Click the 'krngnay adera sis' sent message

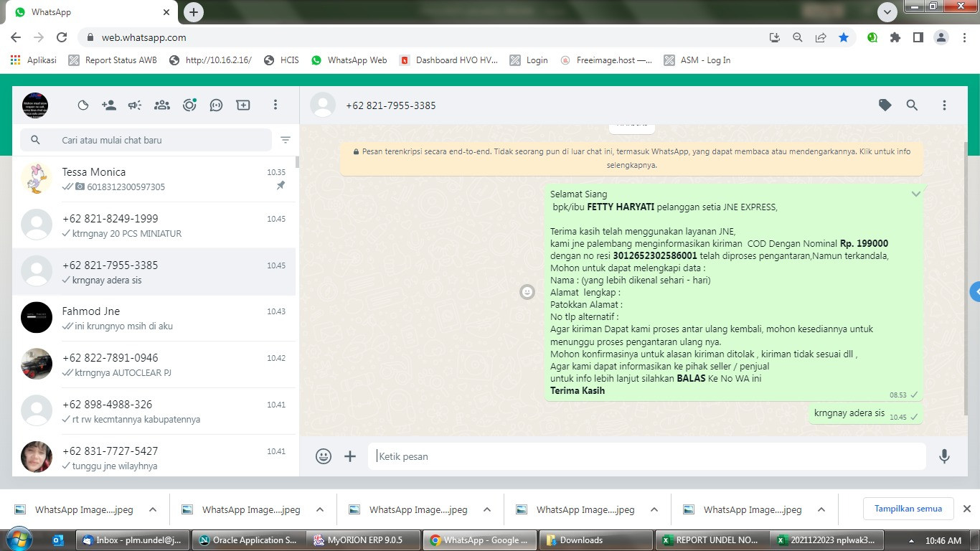[x=865, y=414]
